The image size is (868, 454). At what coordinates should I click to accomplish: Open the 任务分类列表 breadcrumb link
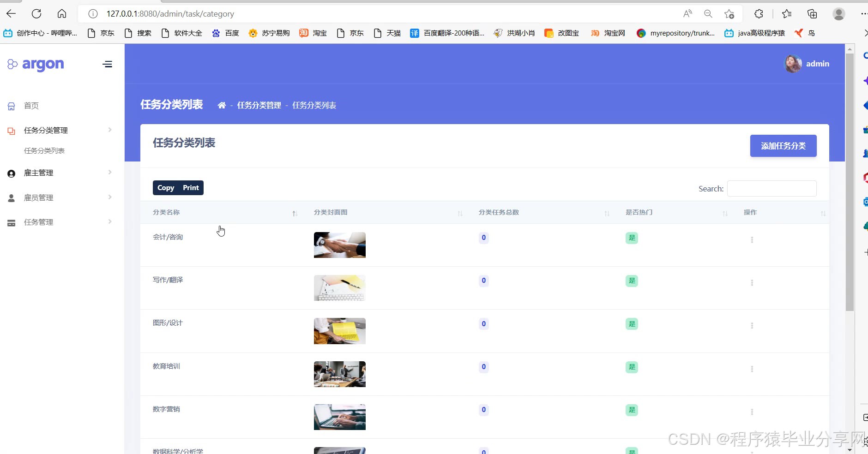click(314, 105)
